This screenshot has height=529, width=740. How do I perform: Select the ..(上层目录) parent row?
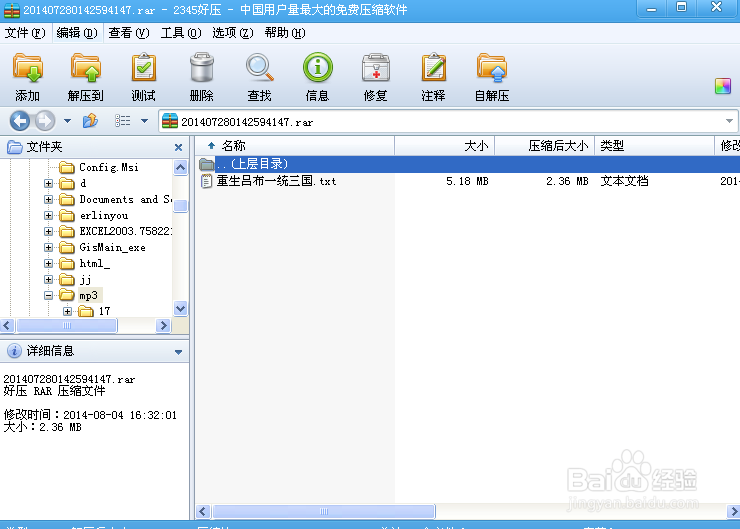468,164
